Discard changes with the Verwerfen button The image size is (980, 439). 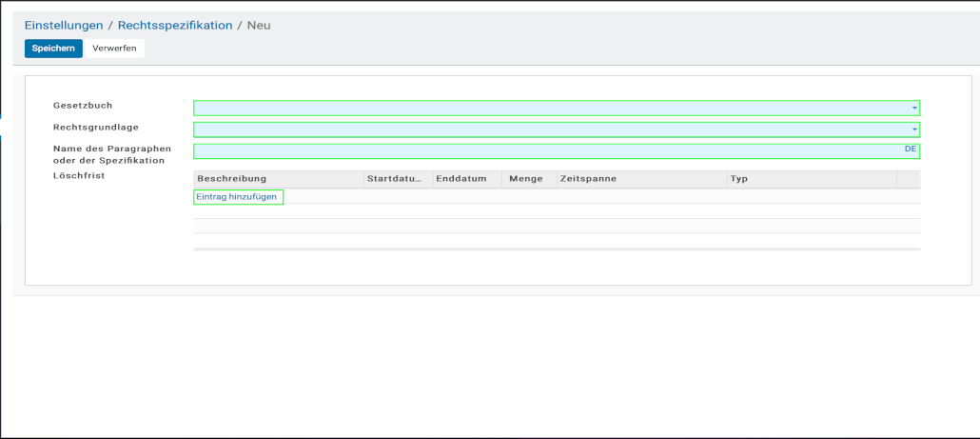[x=113, y=49]
